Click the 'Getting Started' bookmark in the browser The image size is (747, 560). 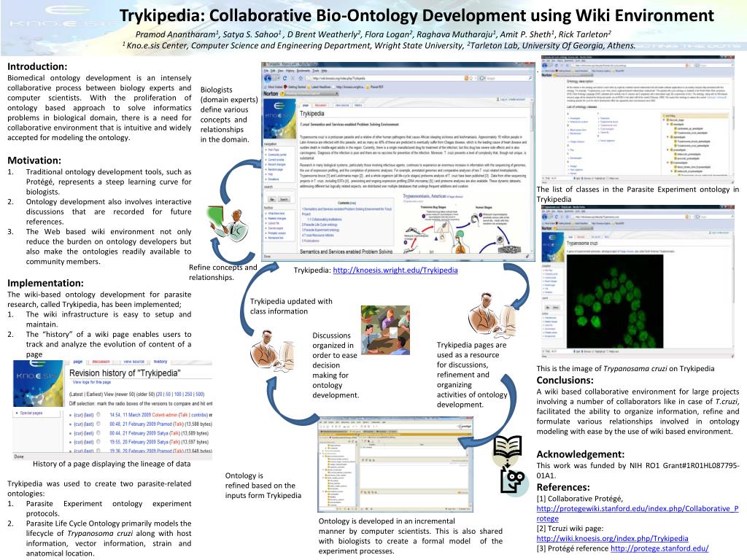click(295, 87)
